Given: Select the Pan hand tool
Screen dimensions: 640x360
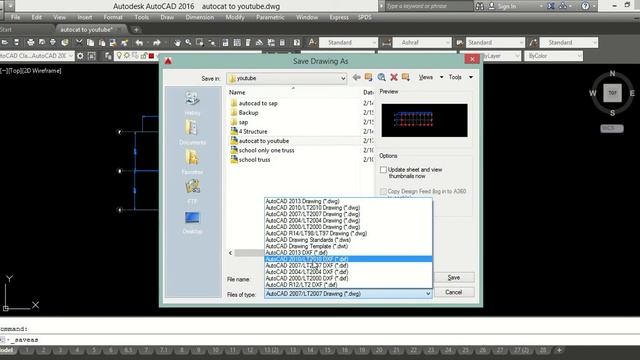Looking at the screenshot, I should click(177, 42).
